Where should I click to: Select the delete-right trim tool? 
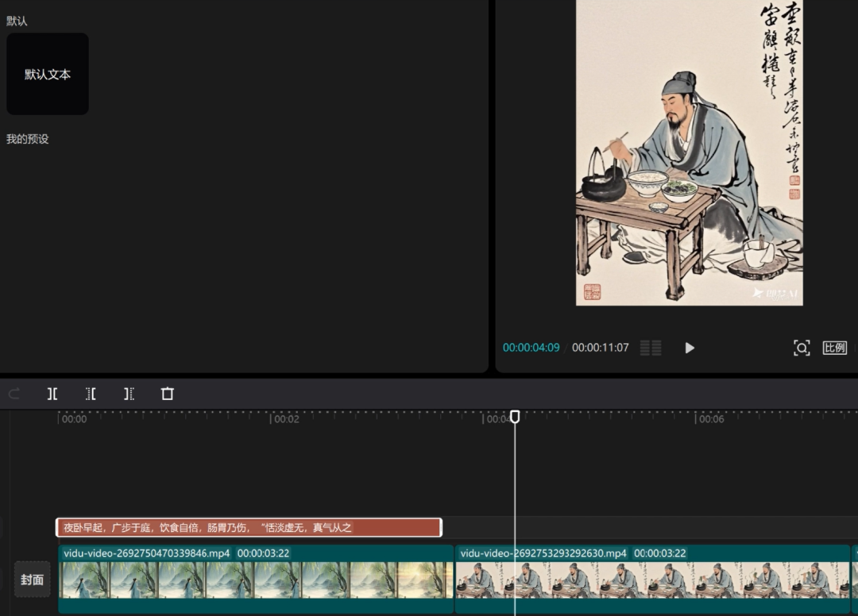129,394
